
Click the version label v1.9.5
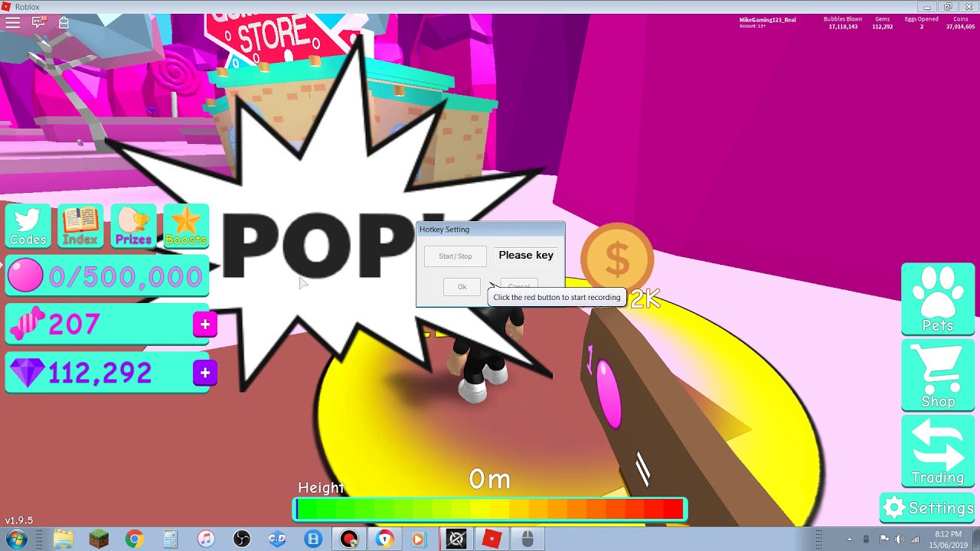[19, 520]
